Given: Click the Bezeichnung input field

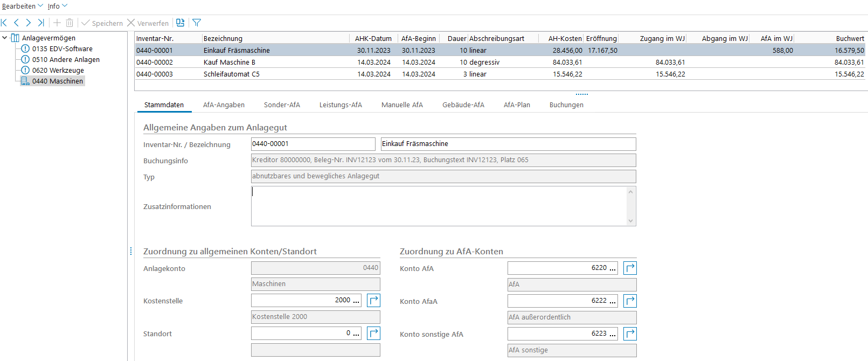Looking at the screenshot, I should (508, 144).
